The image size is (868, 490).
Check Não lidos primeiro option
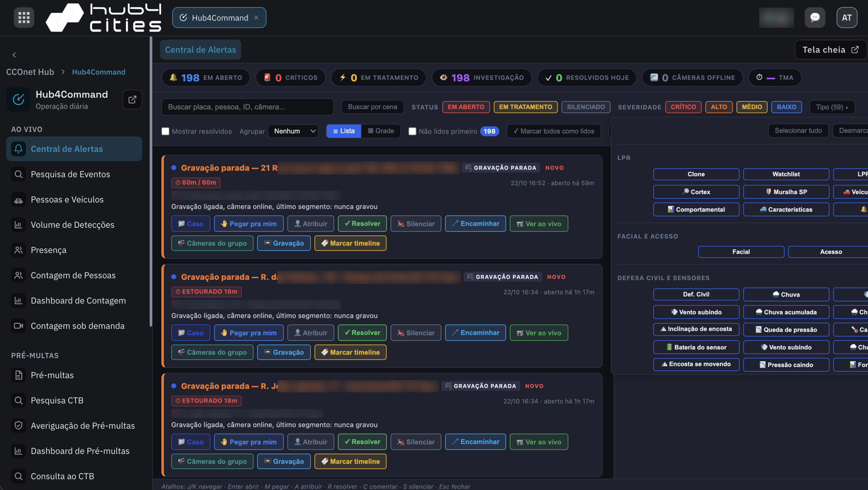[x=412, y=131]
